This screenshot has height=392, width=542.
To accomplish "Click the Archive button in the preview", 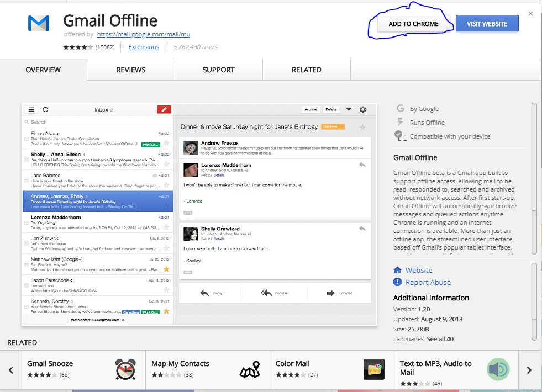I will tap(311, 109).
